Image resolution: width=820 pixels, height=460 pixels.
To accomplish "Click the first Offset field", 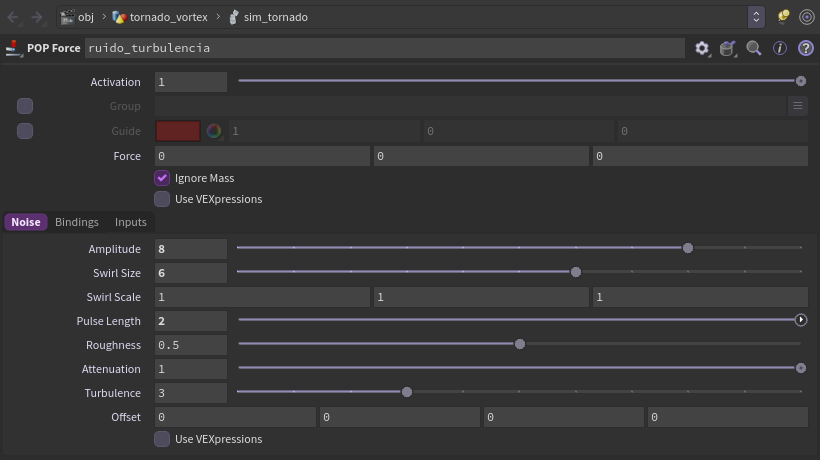I will tap(235, 417).
